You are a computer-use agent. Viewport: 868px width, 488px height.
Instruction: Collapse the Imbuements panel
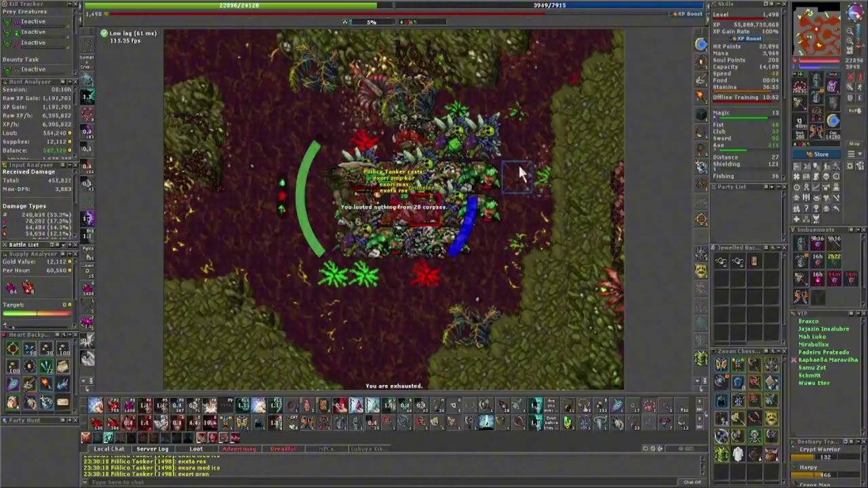(858, 230)
